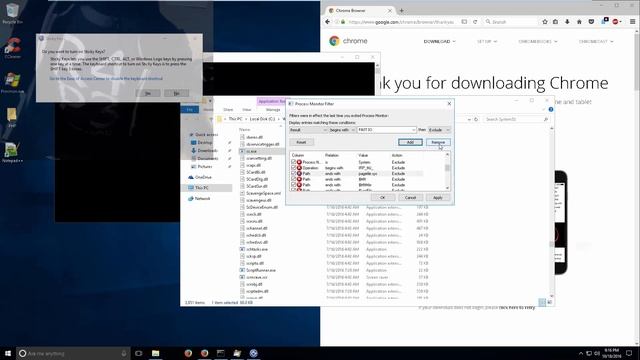Open Windows Start menu
Viewport: 640px width, 360px height.
click(7, 353)
